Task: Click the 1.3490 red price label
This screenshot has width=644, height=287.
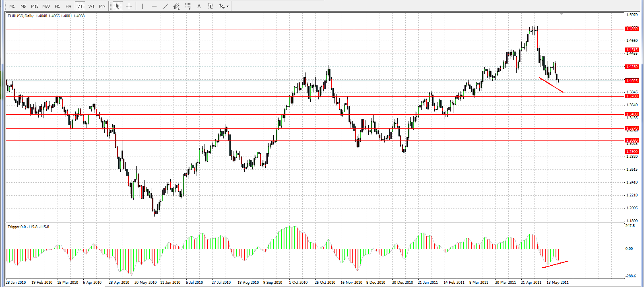Action: 632,114
